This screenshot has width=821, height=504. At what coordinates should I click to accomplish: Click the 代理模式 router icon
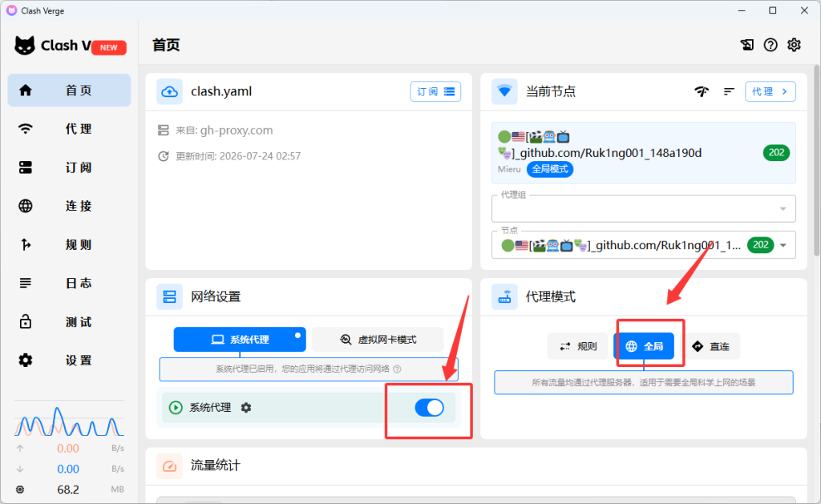click(504, 296)
